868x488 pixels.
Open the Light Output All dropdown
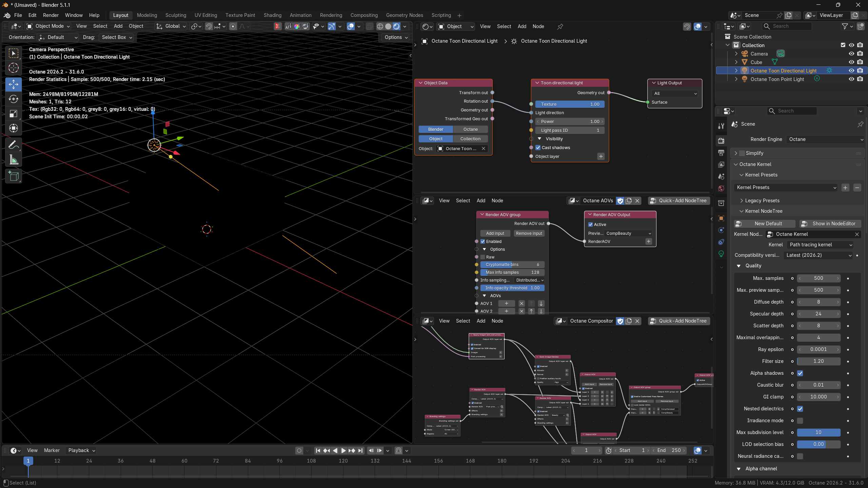click(674, 94)
